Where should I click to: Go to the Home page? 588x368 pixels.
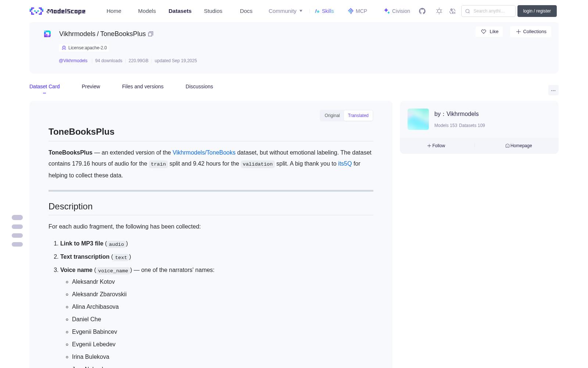point(114,11)
